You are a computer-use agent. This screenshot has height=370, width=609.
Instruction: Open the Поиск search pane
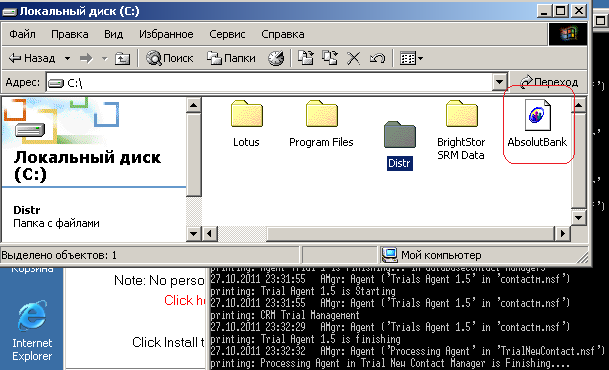tap(169, 58)
